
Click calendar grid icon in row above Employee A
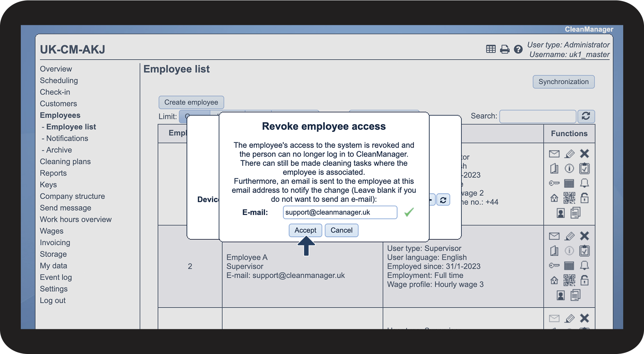point(569,183)
